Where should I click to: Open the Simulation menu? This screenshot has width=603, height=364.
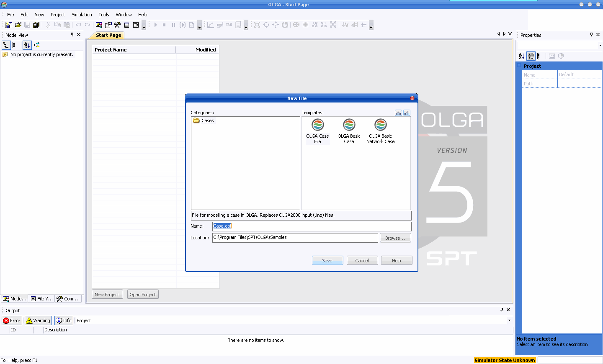[x=82, y=15]
